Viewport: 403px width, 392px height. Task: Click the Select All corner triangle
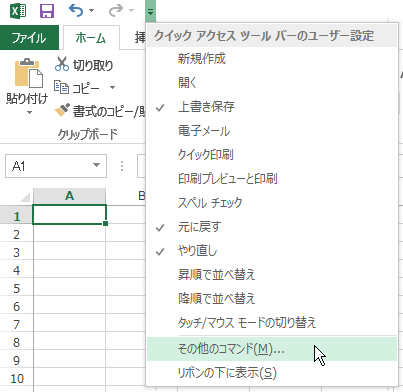coord(25,197)
